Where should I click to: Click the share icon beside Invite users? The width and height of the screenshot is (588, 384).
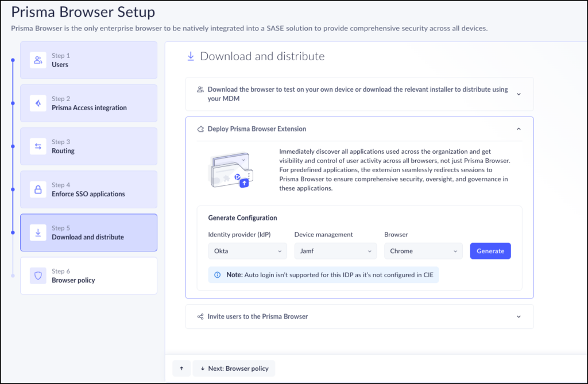[x=200, y=316]
